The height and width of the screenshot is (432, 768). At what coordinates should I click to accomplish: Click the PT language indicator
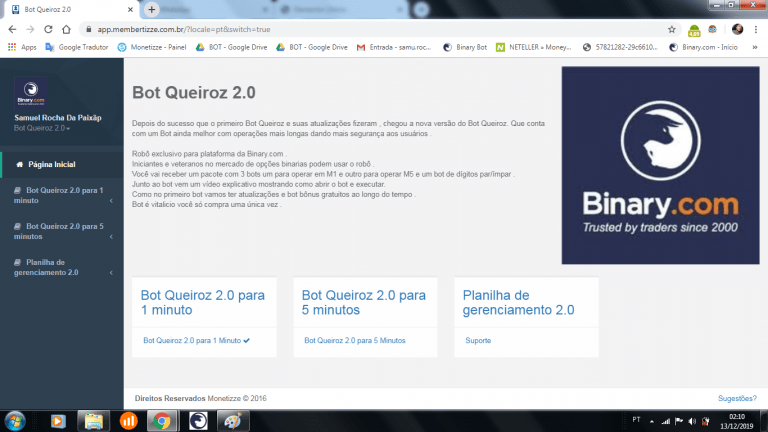[x=636, y=420]
